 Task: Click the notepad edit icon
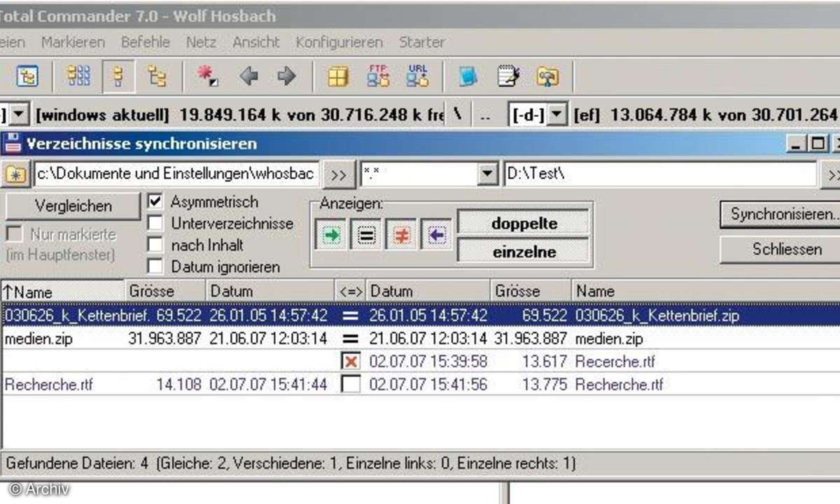click(x=507, y=76)
